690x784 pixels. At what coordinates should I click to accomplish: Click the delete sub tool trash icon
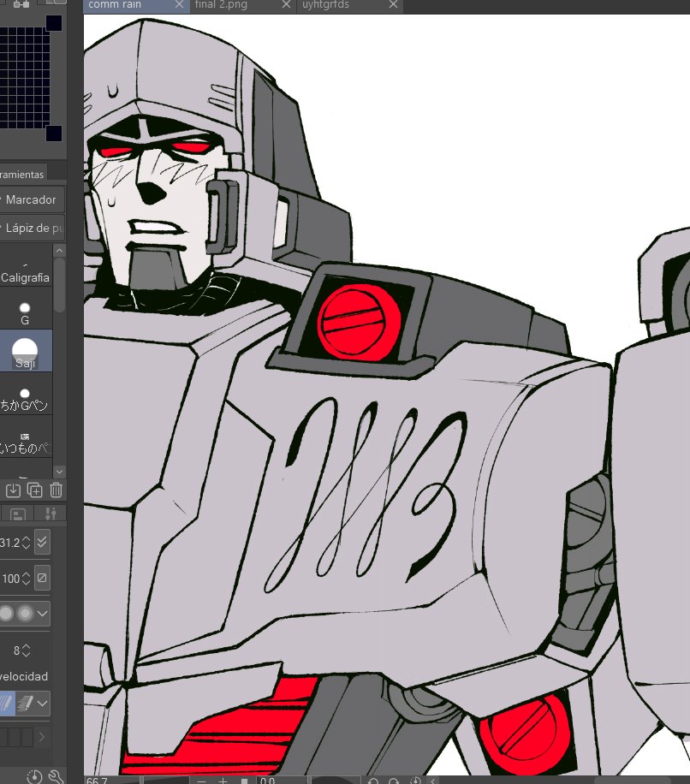point(56,490)
